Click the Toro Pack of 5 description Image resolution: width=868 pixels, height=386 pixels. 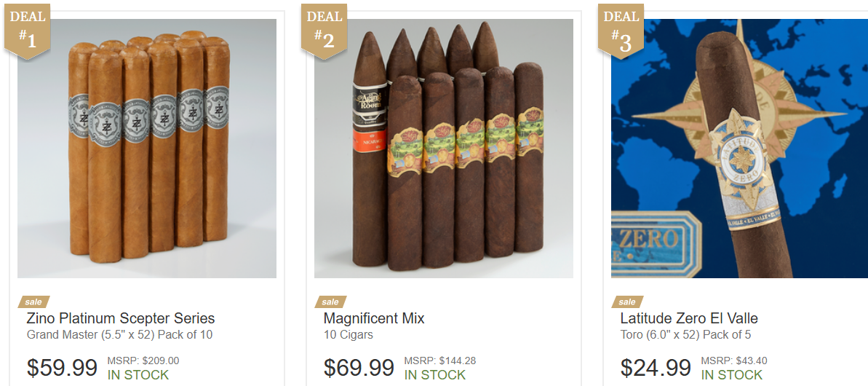tap(685, 335)
